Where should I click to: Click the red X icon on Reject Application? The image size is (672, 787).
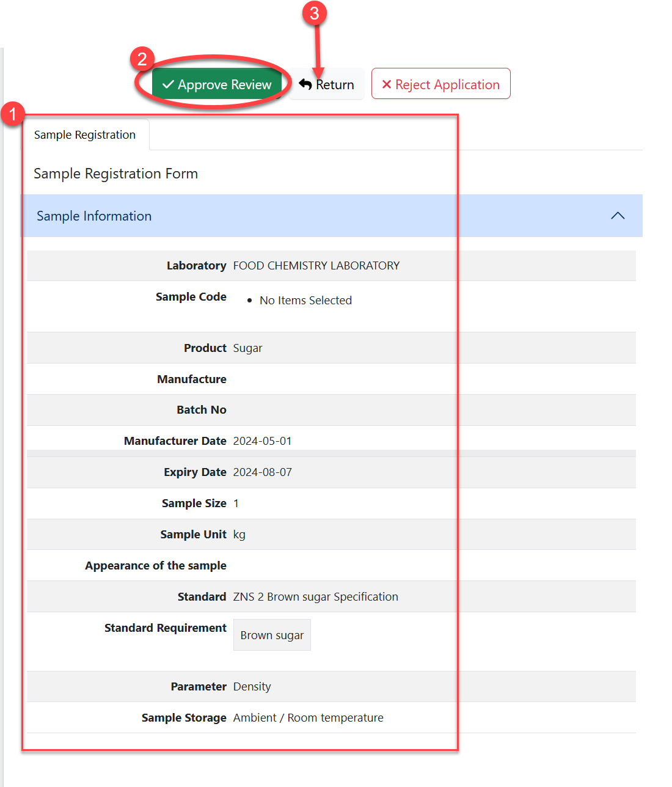tap(386, 84)
